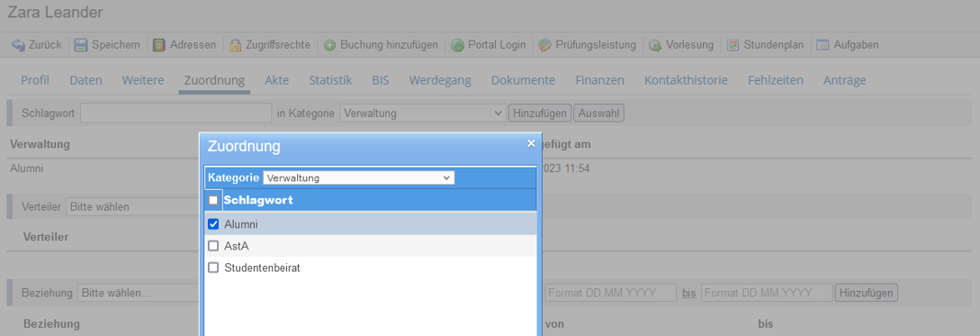The width and height of the screenshot is (980, 336).
Task: Click the Prüfungsleistung icon
Action: click(545, 45)
